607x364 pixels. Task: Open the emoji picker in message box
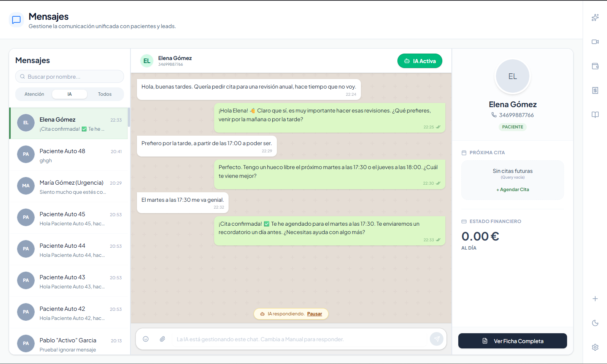click(146, 339)
